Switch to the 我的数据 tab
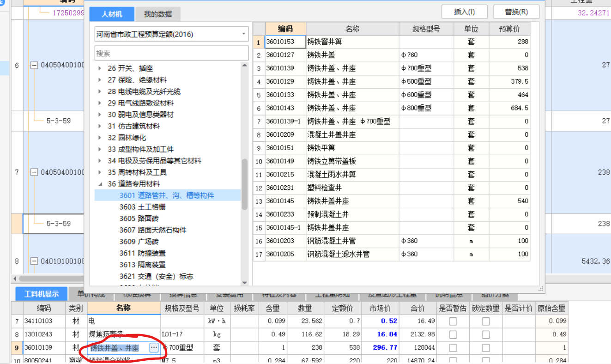The width and height of the screenshot is (611, 364). 157,14
